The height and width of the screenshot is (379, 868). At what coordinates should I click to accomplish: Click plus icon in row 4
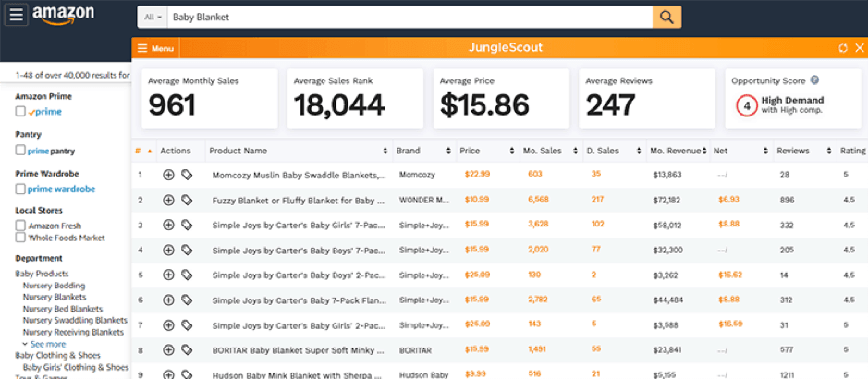[168, 251]
